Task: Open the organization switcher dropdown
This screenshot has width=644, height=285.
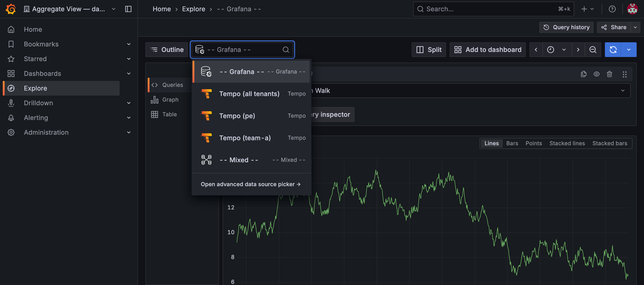Action: [69, 9]
